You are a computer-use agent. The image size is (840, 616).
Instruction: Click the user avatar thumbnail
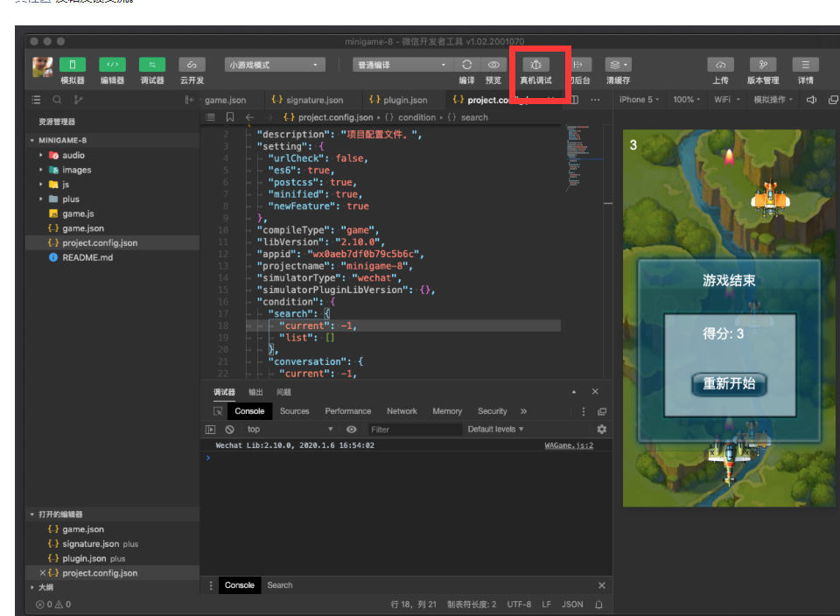tap(42, 67)
